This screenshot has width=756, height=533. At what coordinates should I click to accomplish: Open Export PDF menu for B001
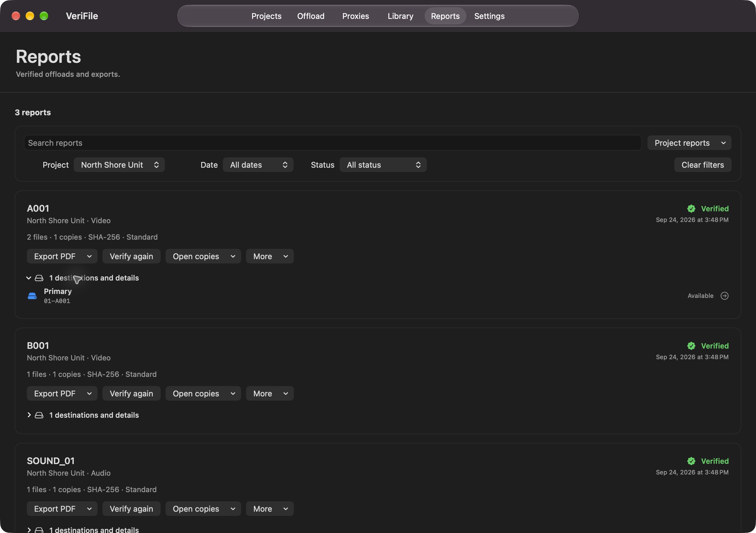point(62,393)
